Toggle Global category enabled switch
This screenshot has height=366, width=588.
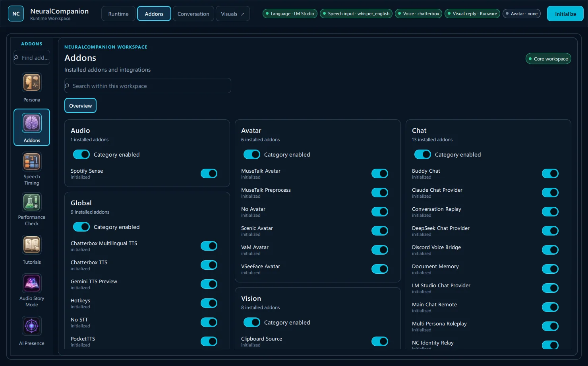(81, 227)
